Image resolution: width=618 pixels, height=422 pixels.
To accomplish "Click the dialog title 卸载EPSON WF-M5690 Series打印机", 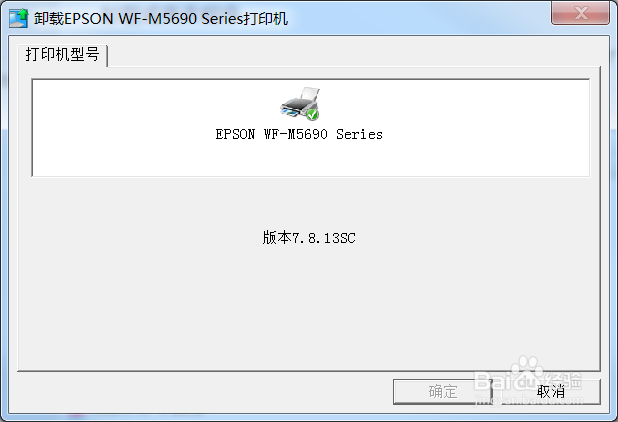I will [161, 19].
